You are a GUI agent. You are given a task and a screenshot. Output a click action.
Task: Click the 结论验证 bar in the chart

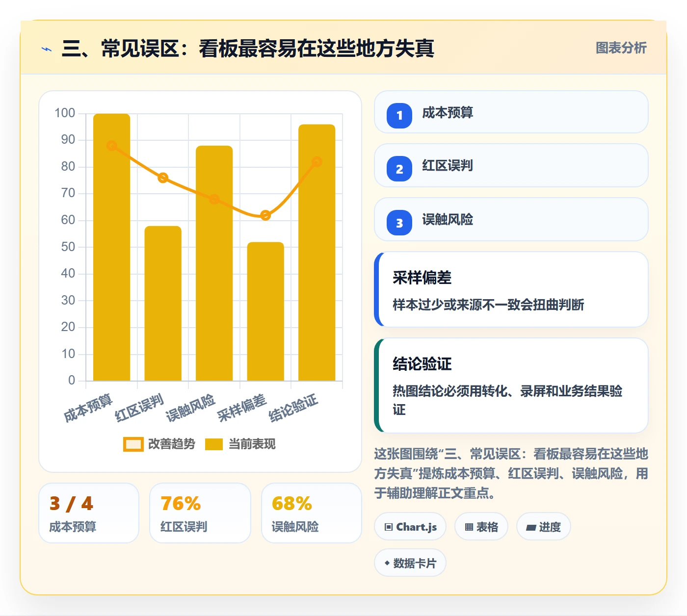click(317, 253)
